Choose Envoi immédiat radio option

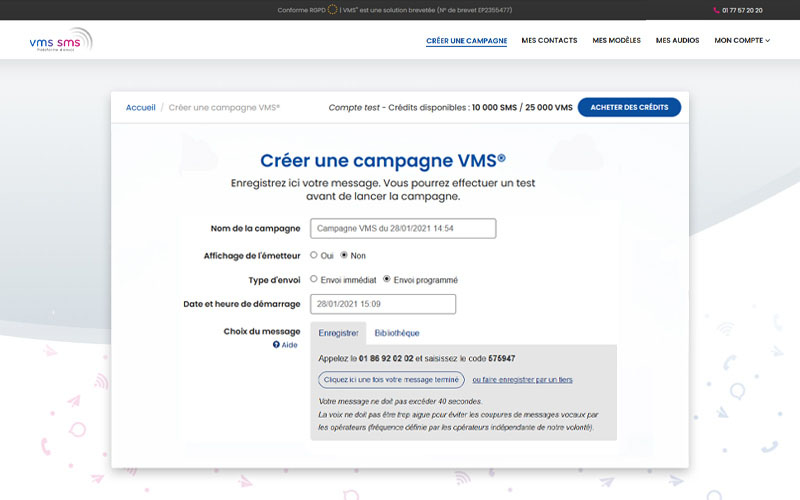[314, 279]
